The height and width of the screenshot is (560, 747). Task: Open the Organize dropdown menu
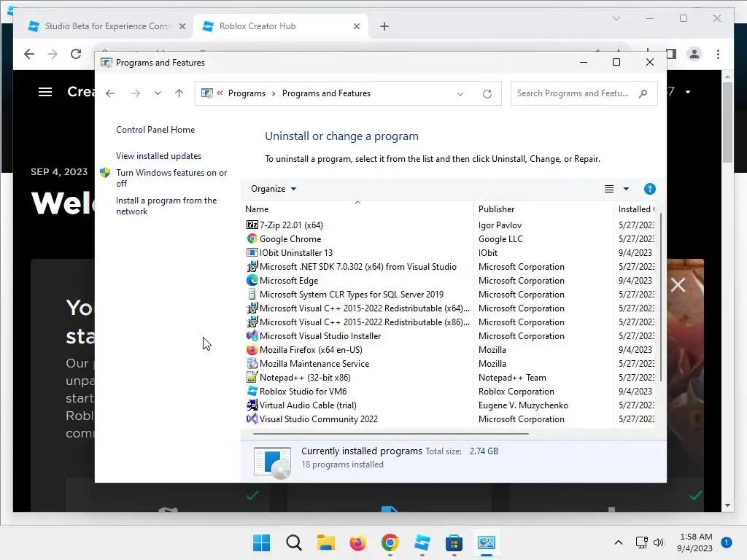(274, 189)
